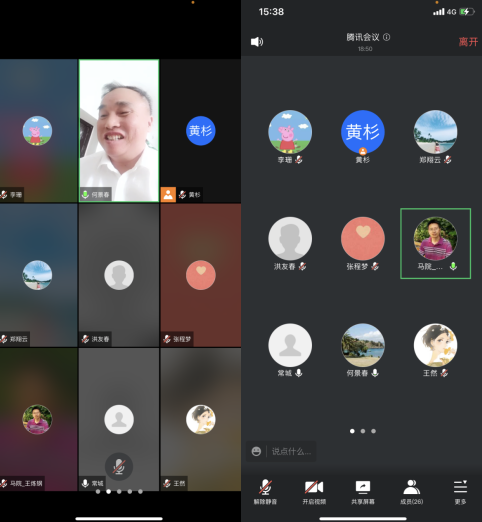Unmute microphone via 解除静音
Image resolution: width=482 pixels, height=522 pixels.
[265, 492]
